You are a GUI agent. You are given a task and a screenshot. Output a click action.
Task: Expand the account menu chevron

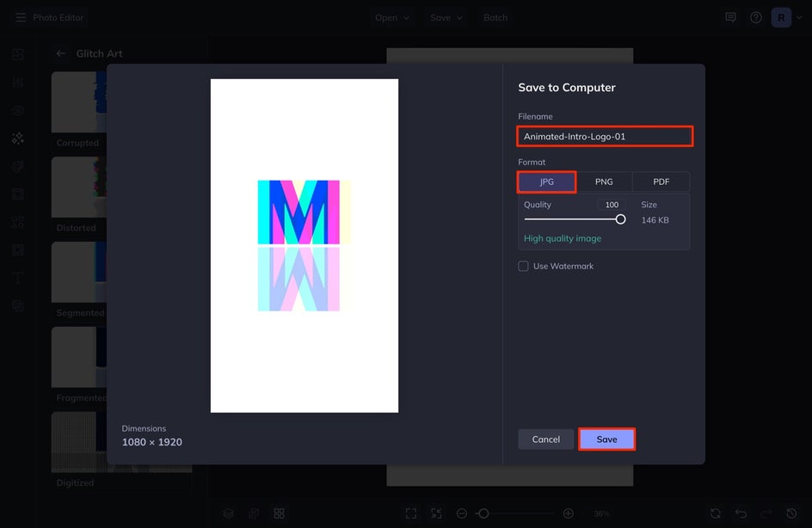[799, 17]
